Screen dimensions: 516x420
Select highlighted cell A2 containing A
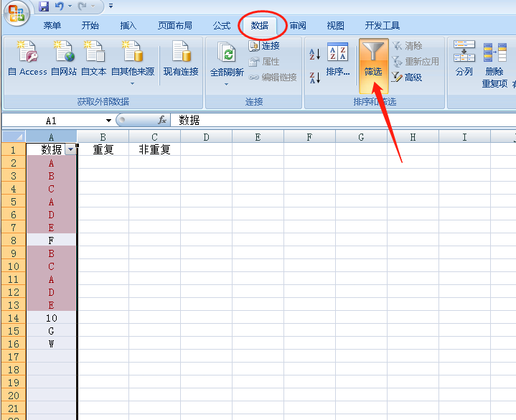point(51,162)
